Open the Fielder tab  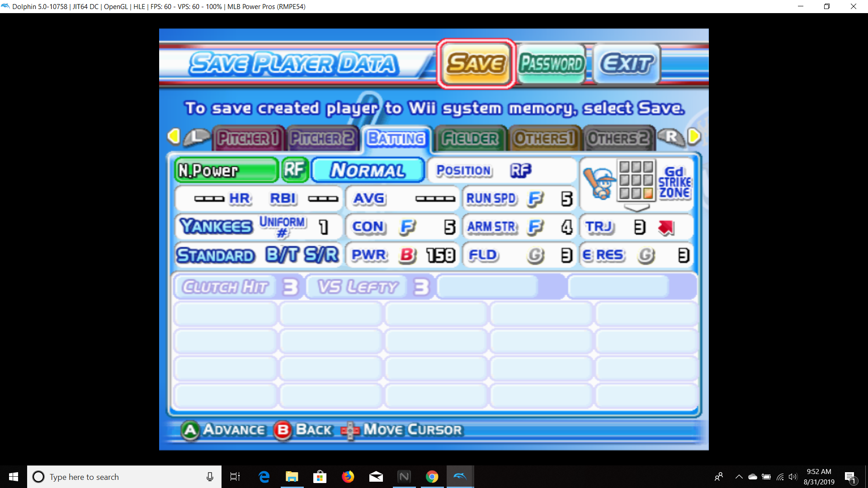(470, 138)
